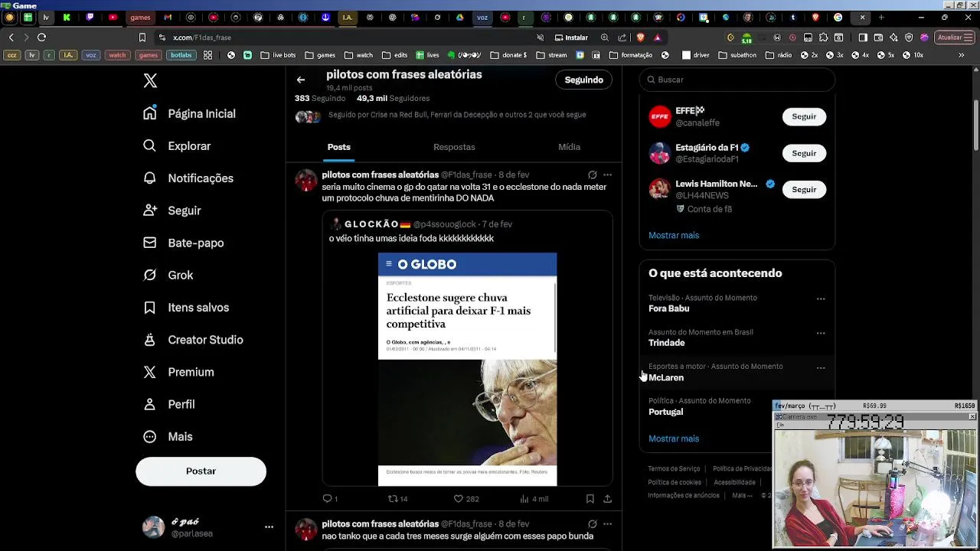Click the Brave Shields lion icon

click(641, 37)
